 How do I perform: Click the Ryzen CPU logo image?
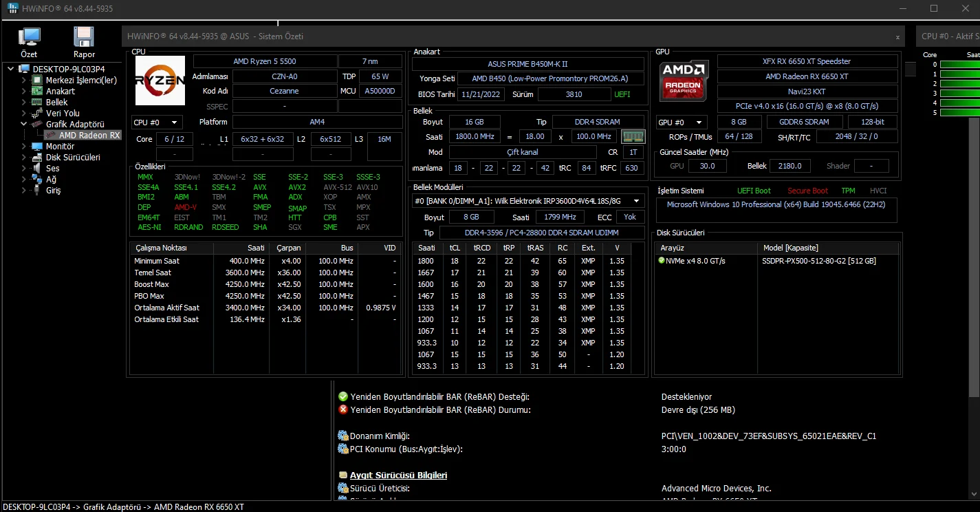160,80
